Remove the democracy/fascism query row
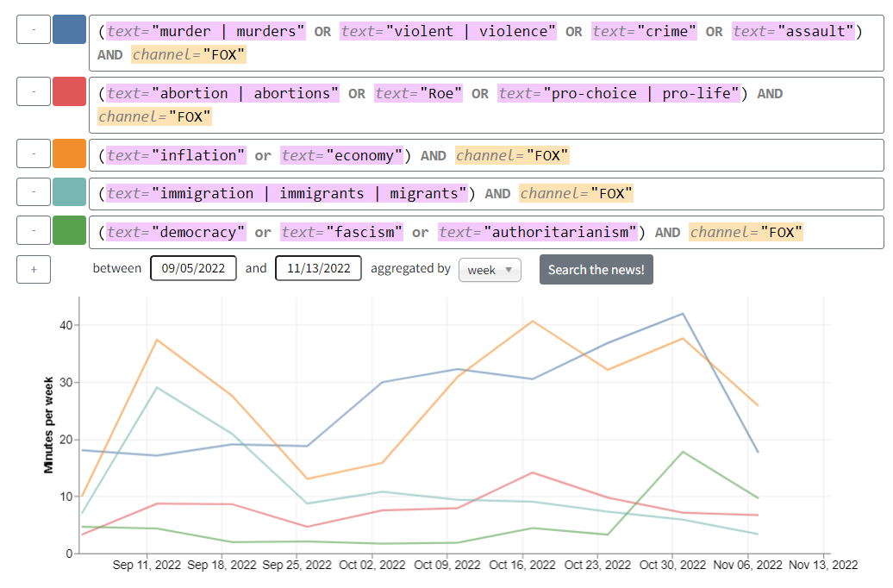This screenshot has height=588, width=893. coord(34,231)
